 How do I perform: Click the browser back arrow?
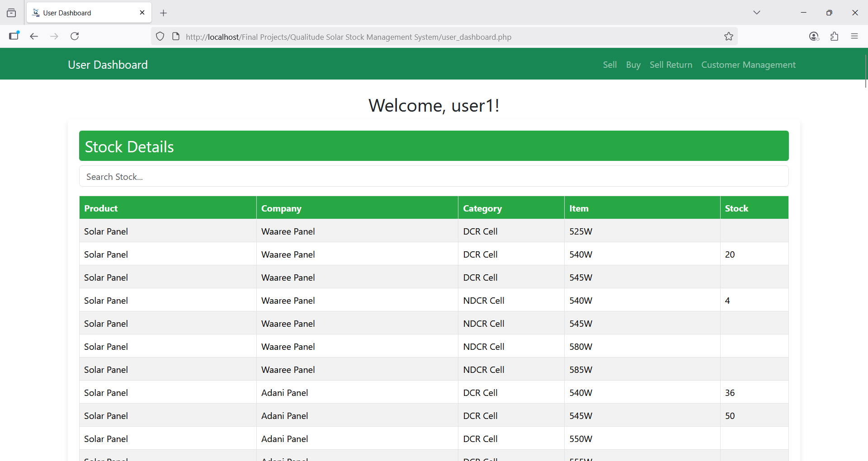tap(34, 36)
